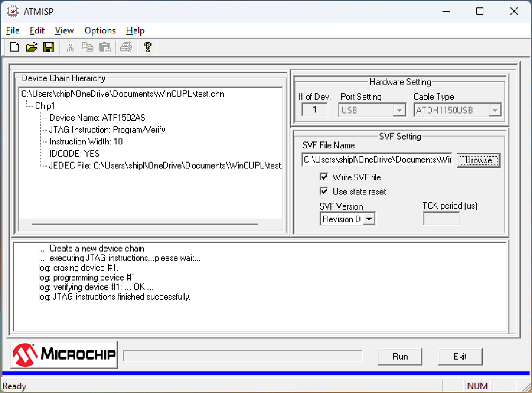Select IDCODE: YES tree row
The height and width of the screenshot is (393, 532).
(x=74, y=153)
